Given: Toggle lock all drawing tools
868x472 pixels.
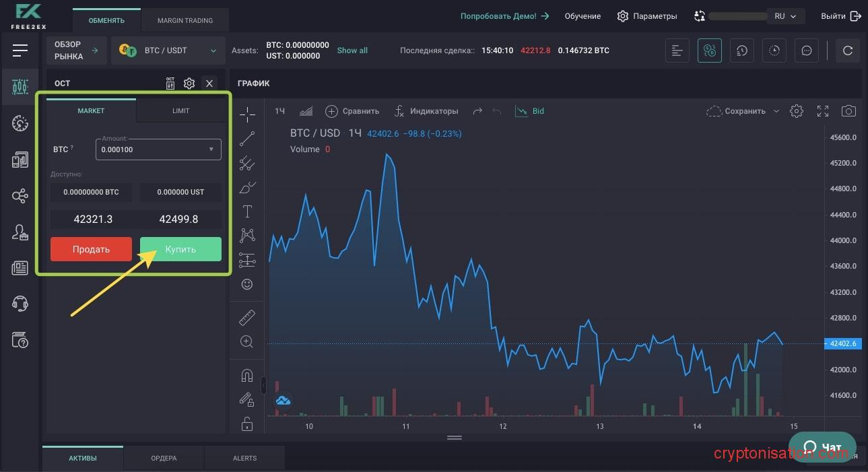Looking at the screenshot, I should (247, 424).
